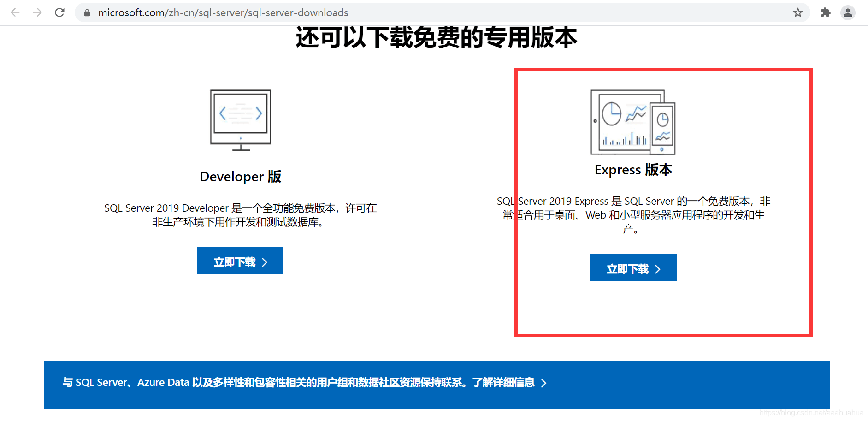Reload the SQL Server downloads page

(59, 12)
